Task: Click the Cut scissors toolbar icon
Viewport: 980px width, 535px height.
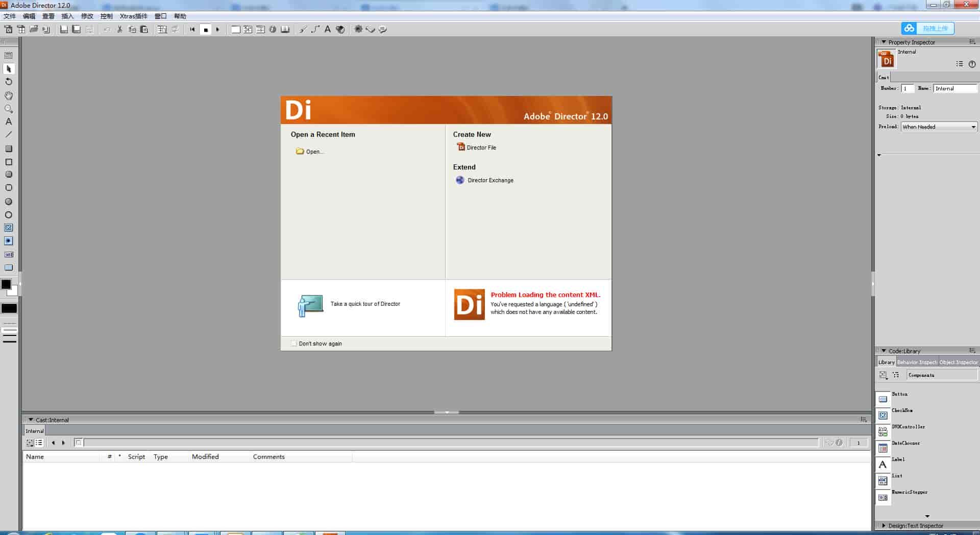Action: [119, 30]
